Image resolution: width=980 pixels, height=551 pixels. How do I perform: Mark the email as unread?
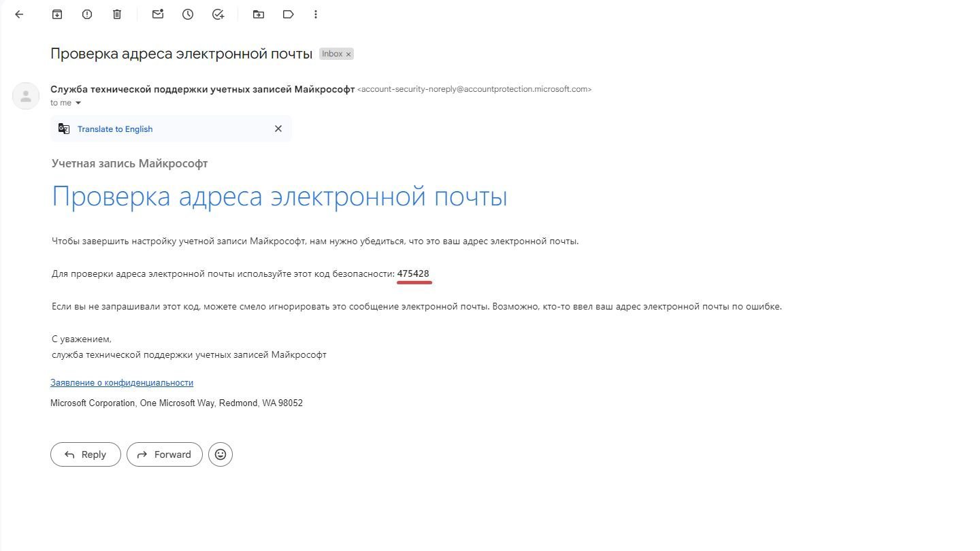tap(158, 14)
